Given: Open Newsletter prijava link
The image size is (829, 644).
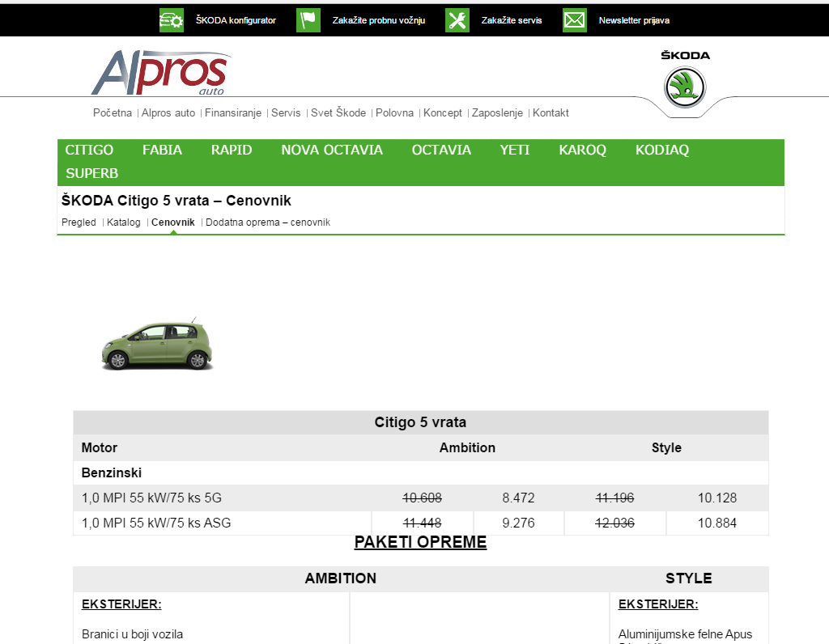Looking at the screenshot, I should [634, 20].
